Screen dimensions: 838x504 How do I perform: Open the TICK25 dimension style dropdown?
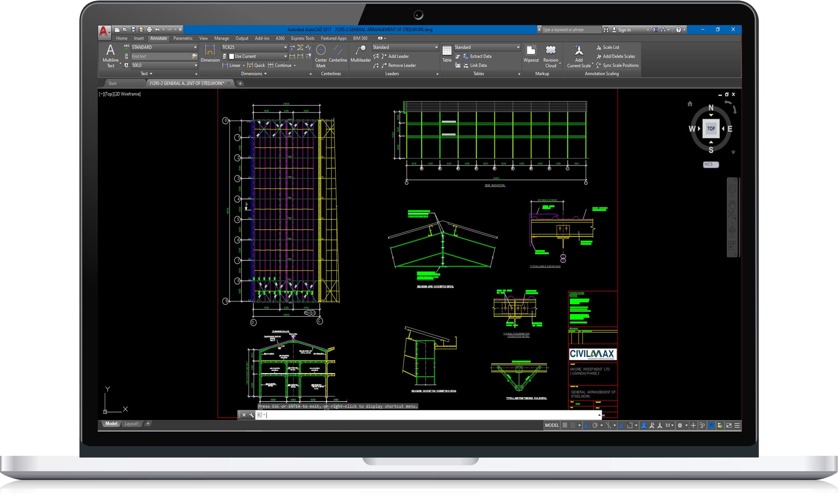coord(254,47)
